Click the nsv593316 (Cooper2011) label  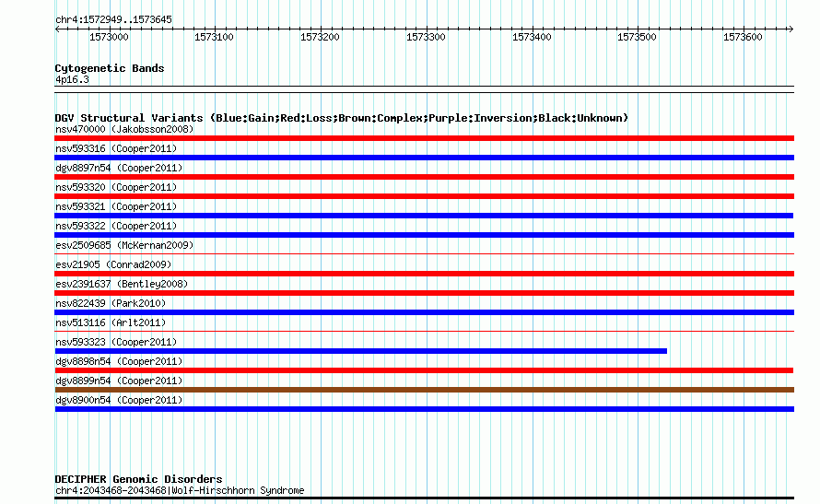[x=116, y=148]
